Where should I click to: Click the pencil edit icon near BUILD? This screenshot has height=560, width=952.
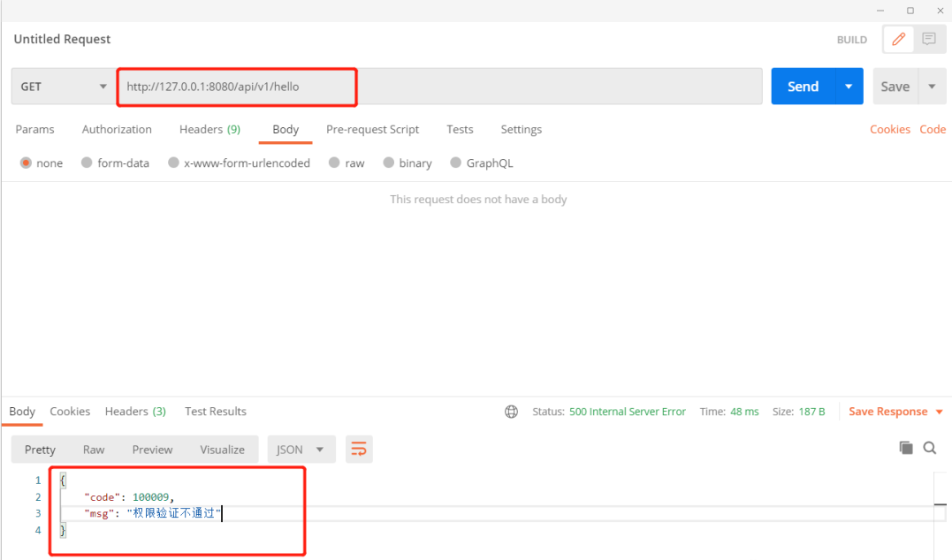pyautogui.click(x=899, y=39)
